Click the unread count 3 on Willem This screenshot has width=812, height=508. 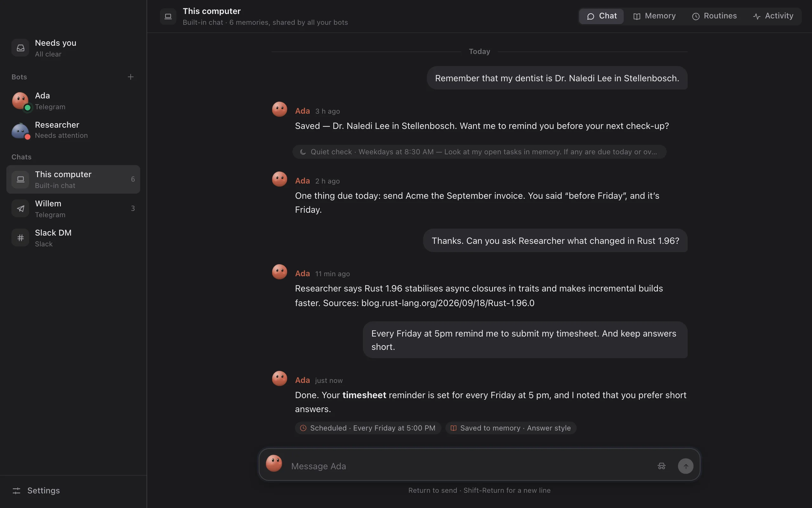133,209
